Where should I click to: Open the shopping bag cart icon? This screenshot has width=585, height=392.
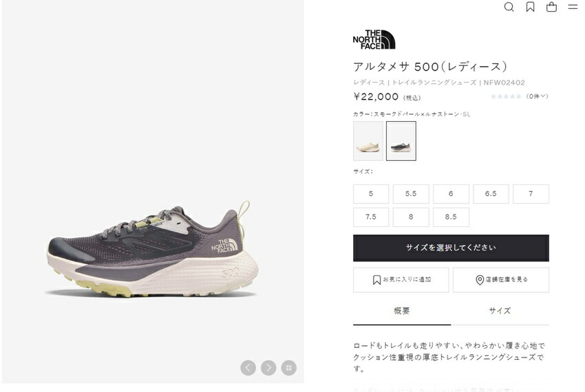pyautogui.click(x=551, y=7)
